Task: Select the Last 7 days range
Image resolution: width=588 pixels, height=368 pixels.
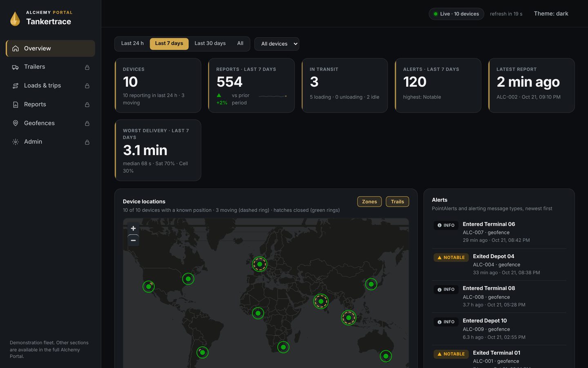Action: [169, 43]
